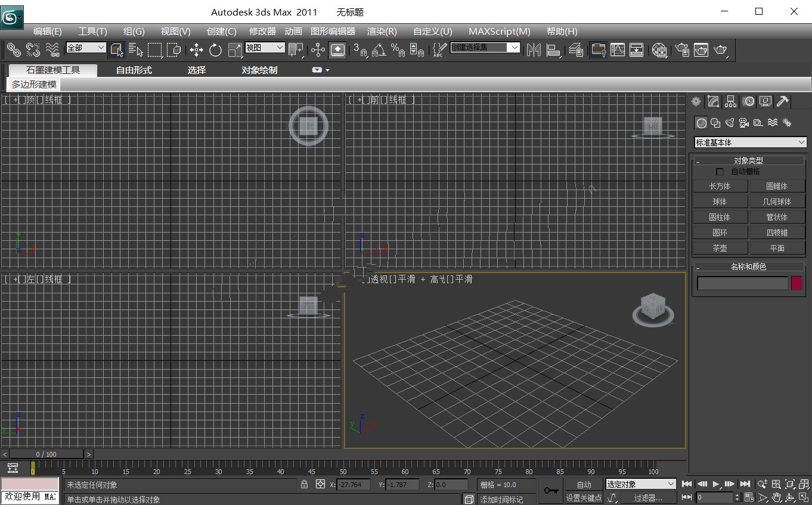Open the 过滤器... key filters button

click(x=648, y=498)
